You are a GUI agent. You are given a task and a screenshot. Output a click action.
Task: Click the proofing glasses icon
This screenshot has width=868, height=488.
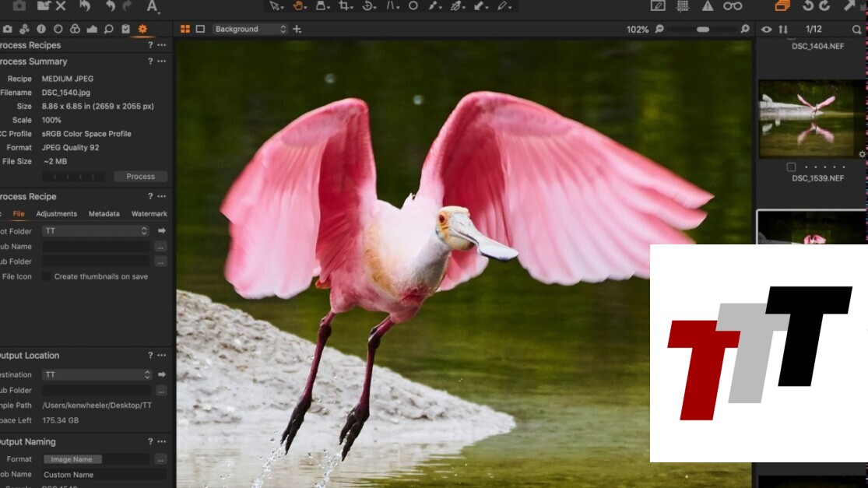733,6
